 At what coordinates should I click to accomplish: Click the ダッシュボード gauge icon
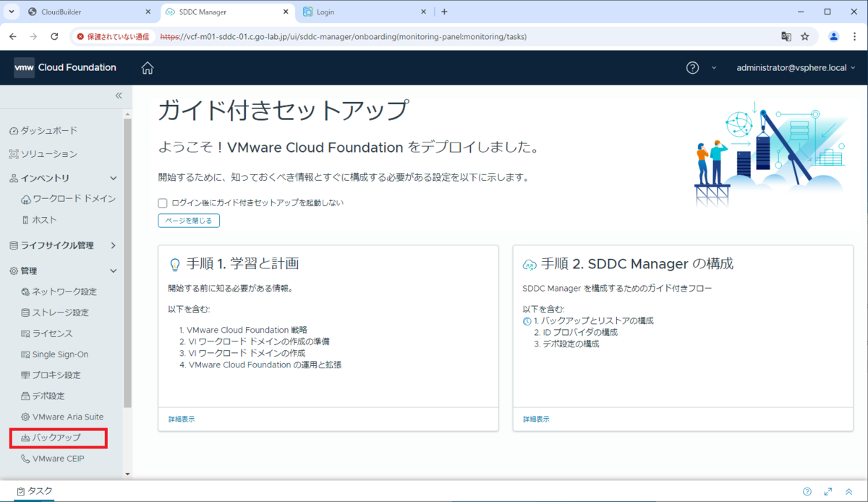pyautogui.click(x=14, y=132)
